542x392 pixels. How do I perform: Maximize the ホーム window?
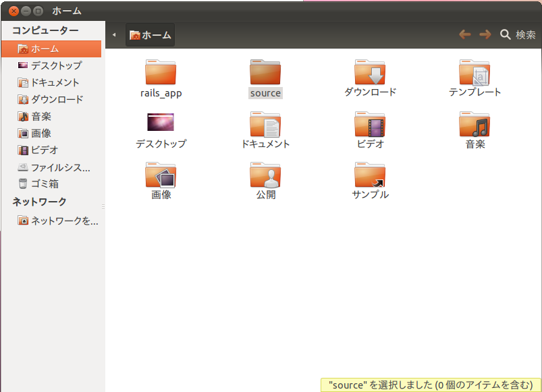pos(38,11)
